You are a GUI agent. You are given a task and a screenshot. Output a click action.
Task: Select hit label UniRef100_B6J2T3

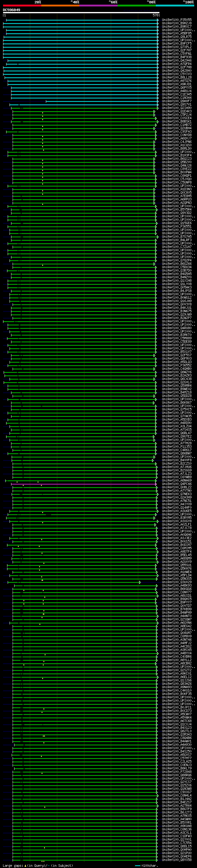pos(177,812)
